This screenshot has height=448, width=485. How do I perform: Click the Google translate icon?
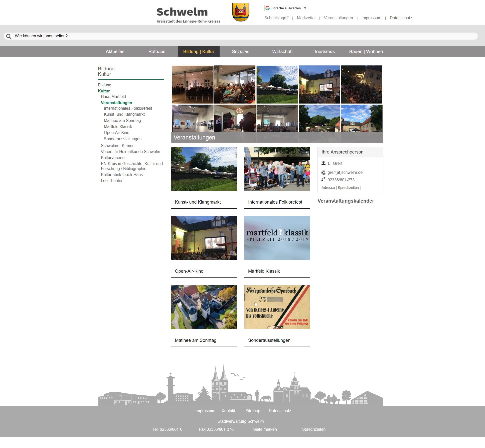click(x=268, y=8)
